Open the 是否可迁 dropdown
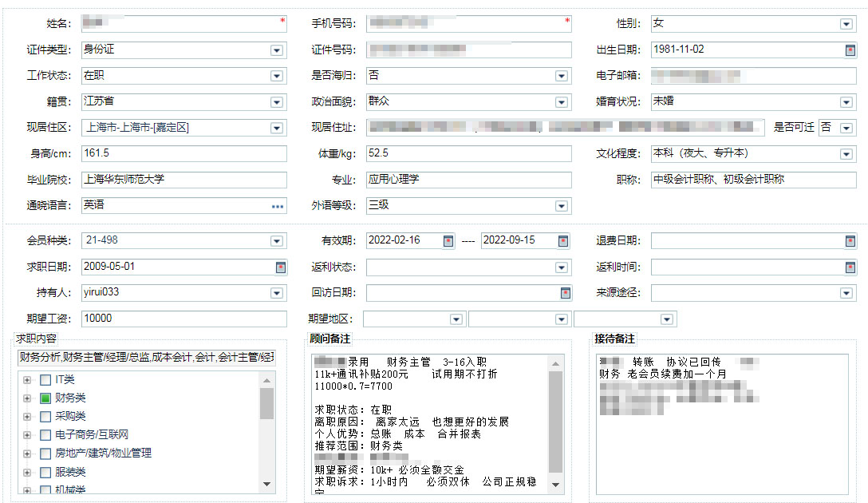The image size is (868, 503). (x=846, y=128)
